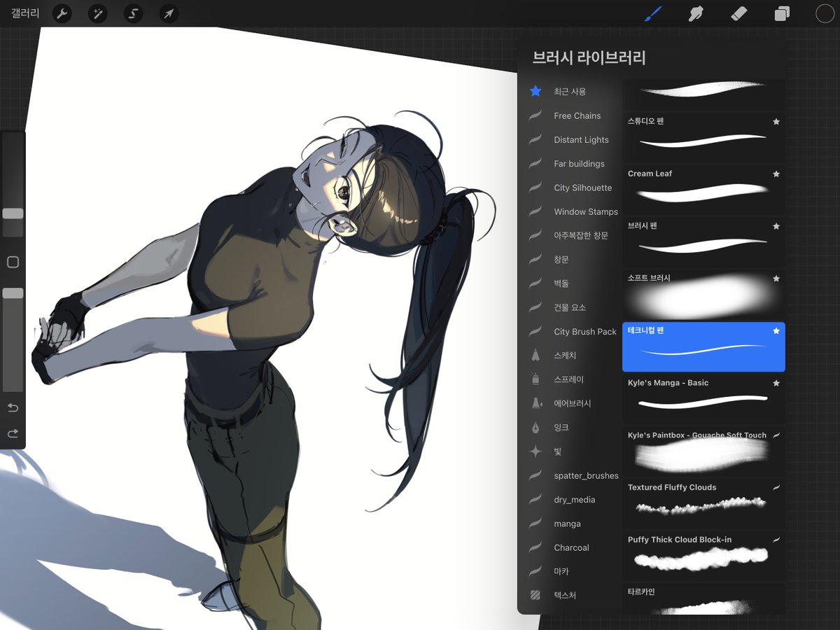Open the 최근 사용 brush set

point(570,92)
